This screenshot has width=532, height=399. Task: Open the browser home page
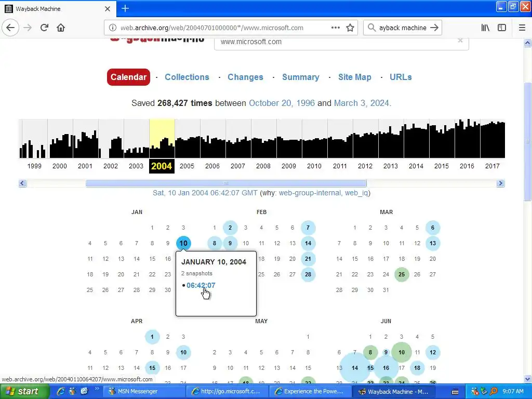point(61,28)
